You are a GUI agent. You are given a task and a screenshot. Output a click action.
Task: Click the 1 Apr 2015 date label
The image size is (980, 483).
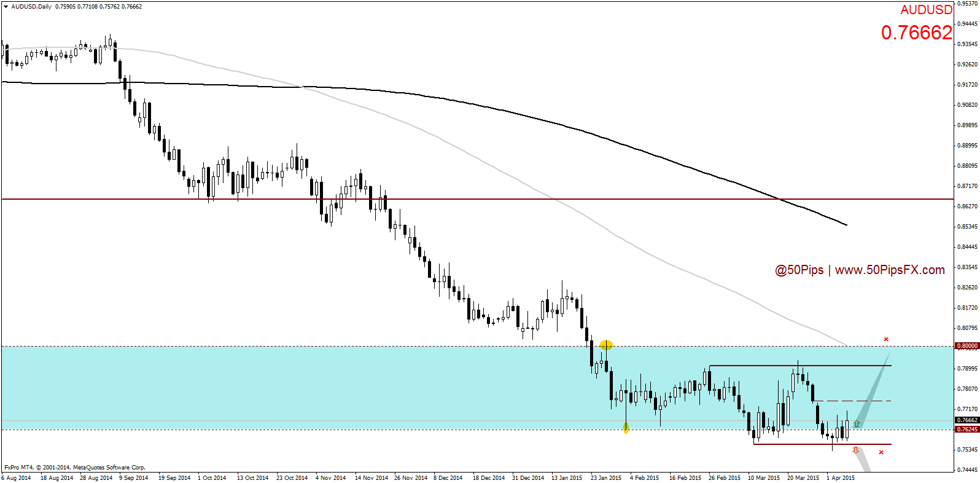coord(841,477)
